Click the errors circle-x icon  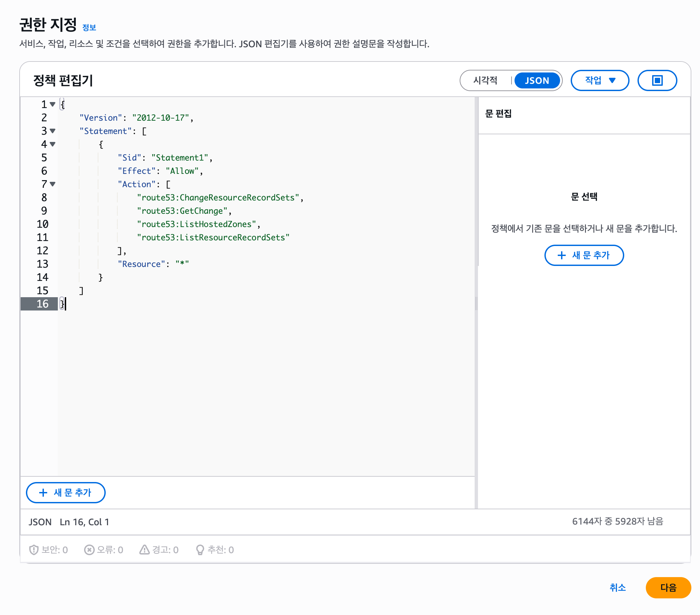[x=89, y=550]
